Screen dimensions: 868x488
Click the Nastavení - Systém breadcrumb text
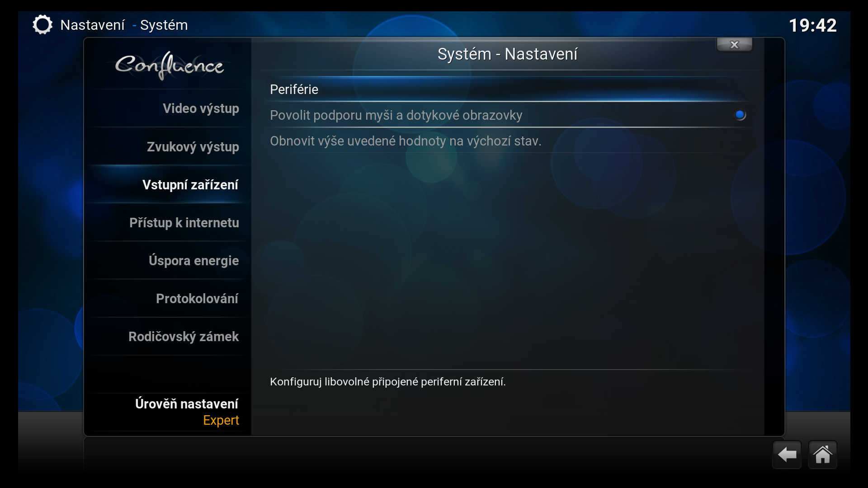tap(124, 25)
